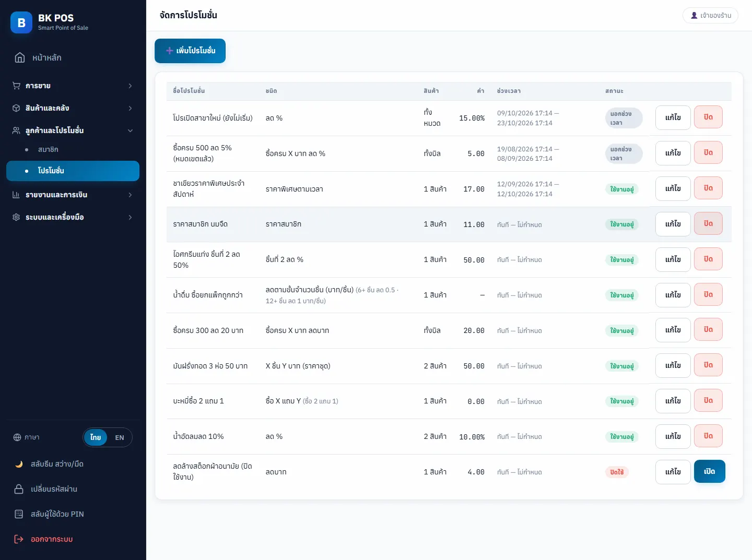This screenshot has height=560, width=752.
Task: Click สลับธีม สว่าง/มืด label
Action: pyautogui.click(x=57, y=464)
